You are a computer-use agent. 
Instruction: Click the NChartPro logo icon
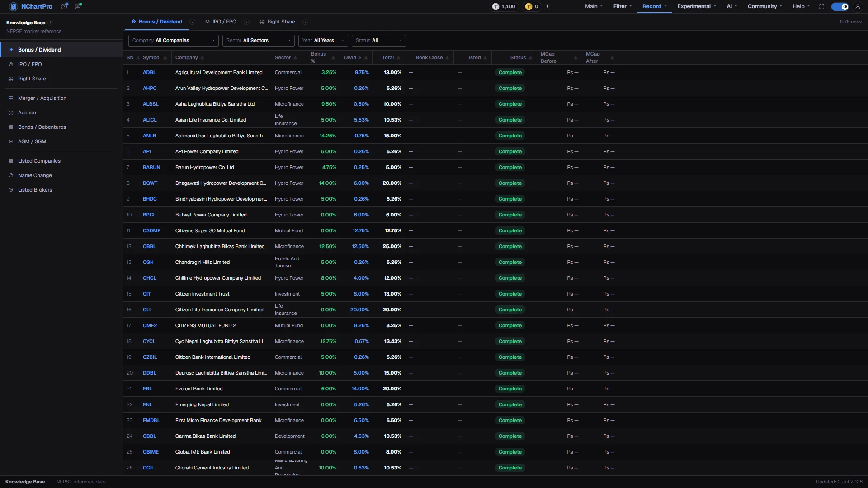14,6
